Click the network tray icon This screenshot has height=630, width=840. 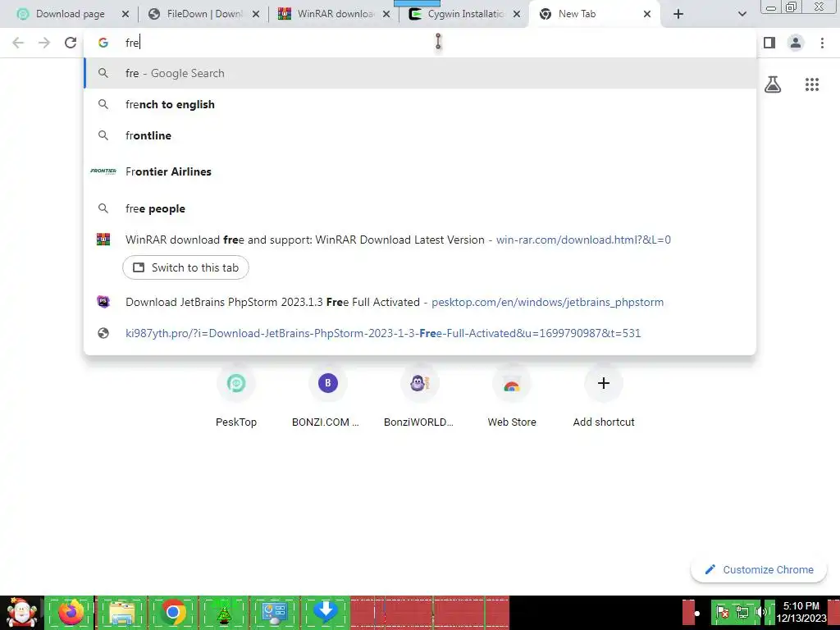click(x=742, y=612)
